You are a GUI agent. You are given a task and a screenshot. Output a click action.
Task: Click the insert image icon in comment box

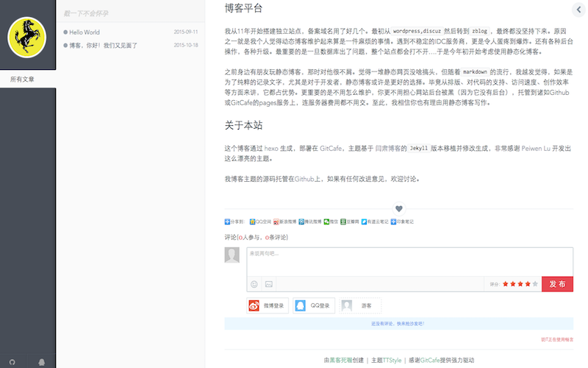point(269,284)
